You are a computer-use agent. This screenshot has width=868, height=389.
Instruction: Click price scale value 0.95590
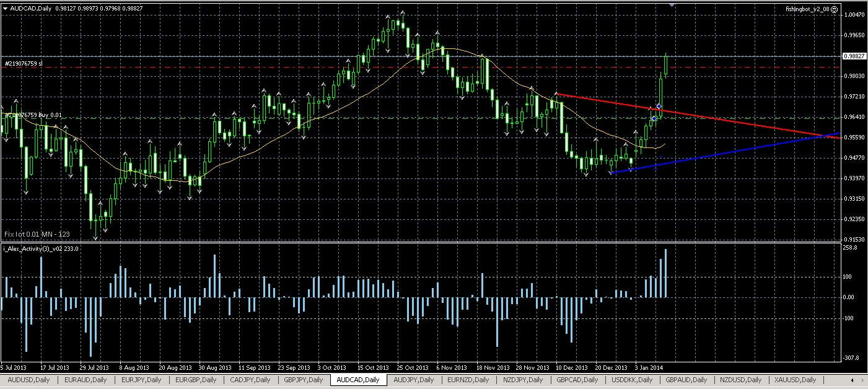click(x=854, y=137)
